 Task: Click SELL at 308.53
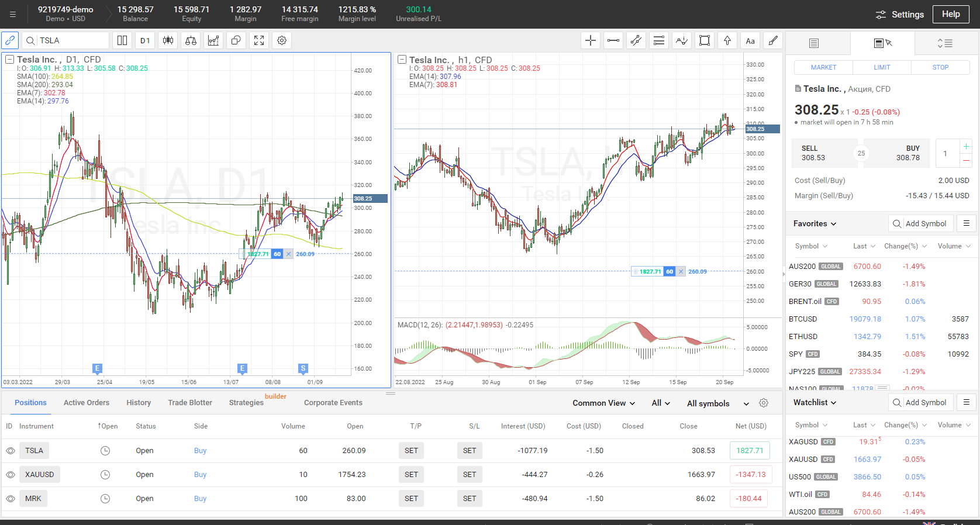(x=824, y=153)
